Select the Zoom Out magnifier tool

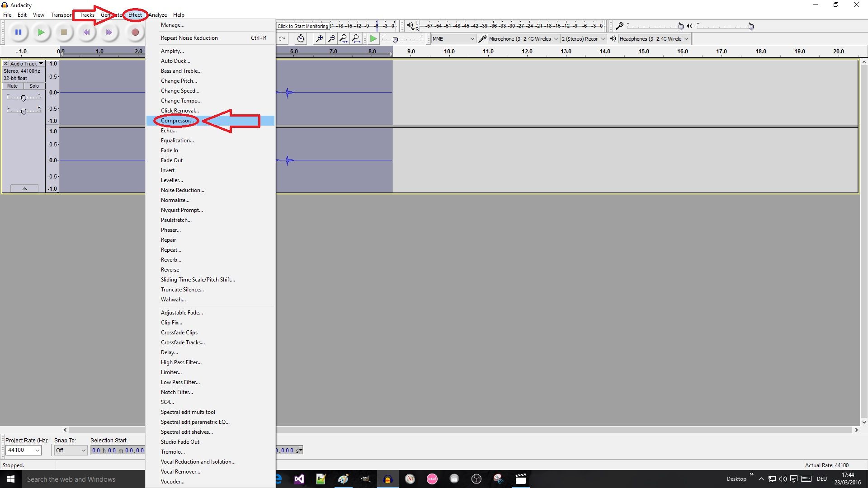[332, 38]
